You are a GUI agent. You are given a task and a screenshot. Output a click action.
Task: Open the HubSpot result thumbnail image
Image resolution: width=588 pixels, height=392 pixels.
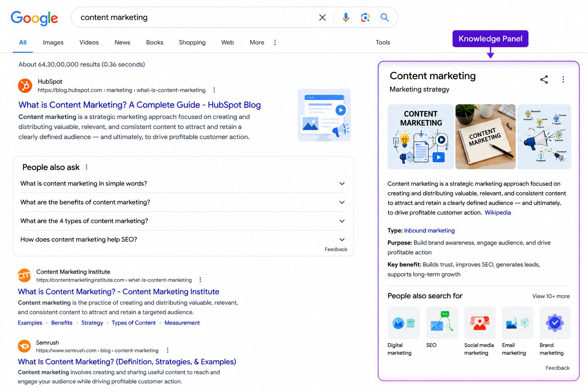coord(324,115)
